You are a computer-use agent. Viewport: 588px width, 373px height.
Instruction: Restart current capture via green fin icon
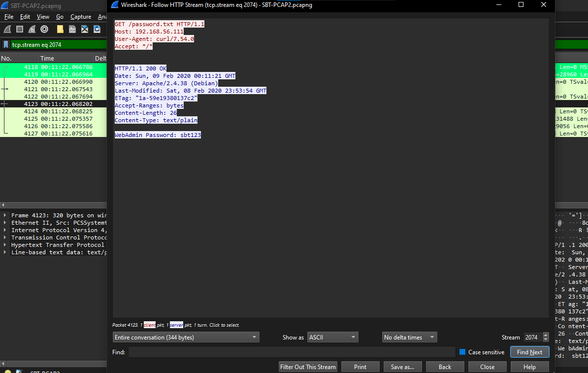[32, 29]
